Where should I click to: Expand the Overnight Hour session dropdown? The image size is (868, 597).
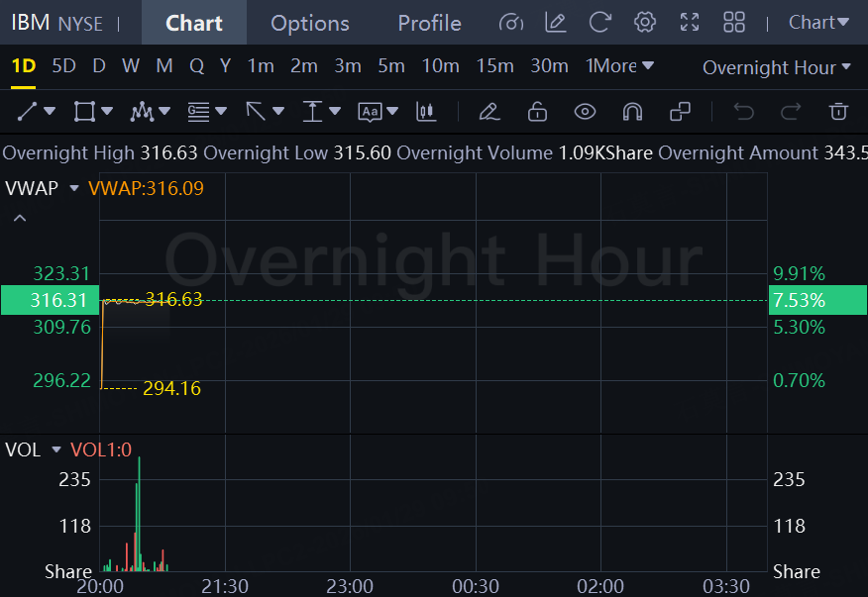pyautogui.click(x=776, y=67)
